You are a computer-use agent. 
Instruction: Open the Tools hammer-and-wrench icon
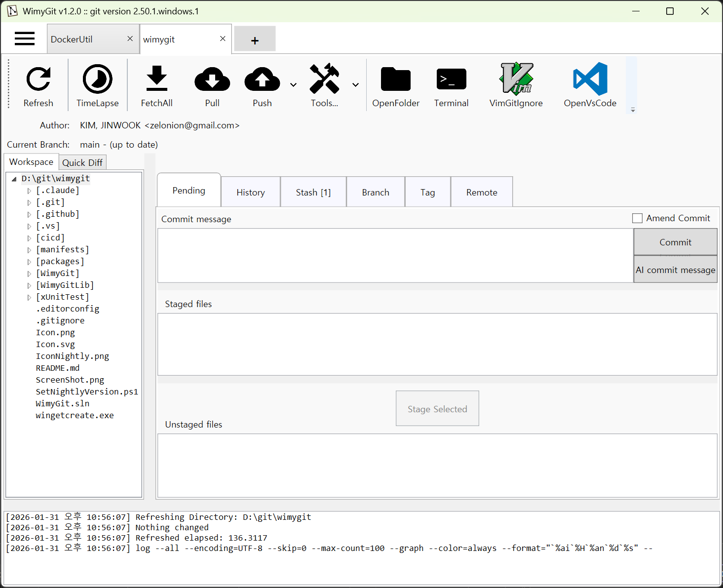click(324, 79)
